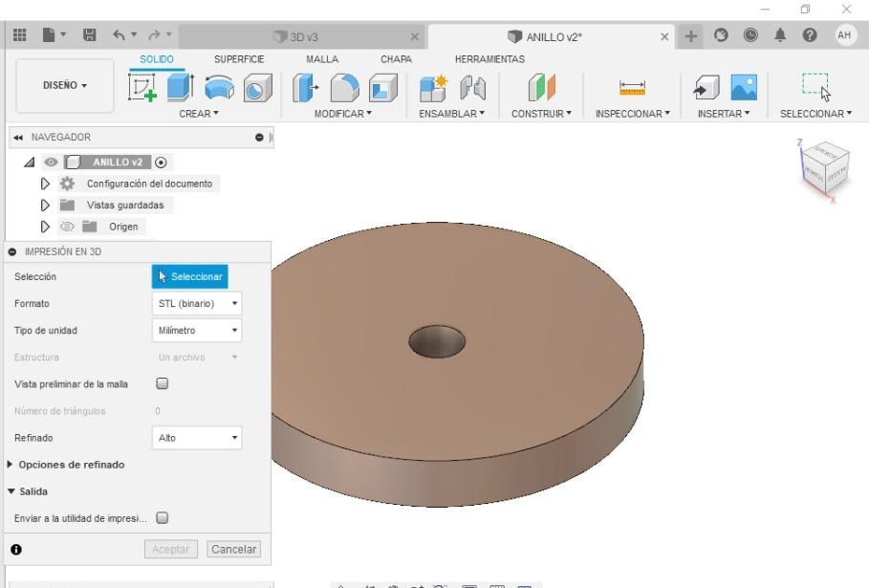The height and width of the screenshot is (588, 869).
Task: Expand the Vistas guardadas node
Action: tap(45, 205)
